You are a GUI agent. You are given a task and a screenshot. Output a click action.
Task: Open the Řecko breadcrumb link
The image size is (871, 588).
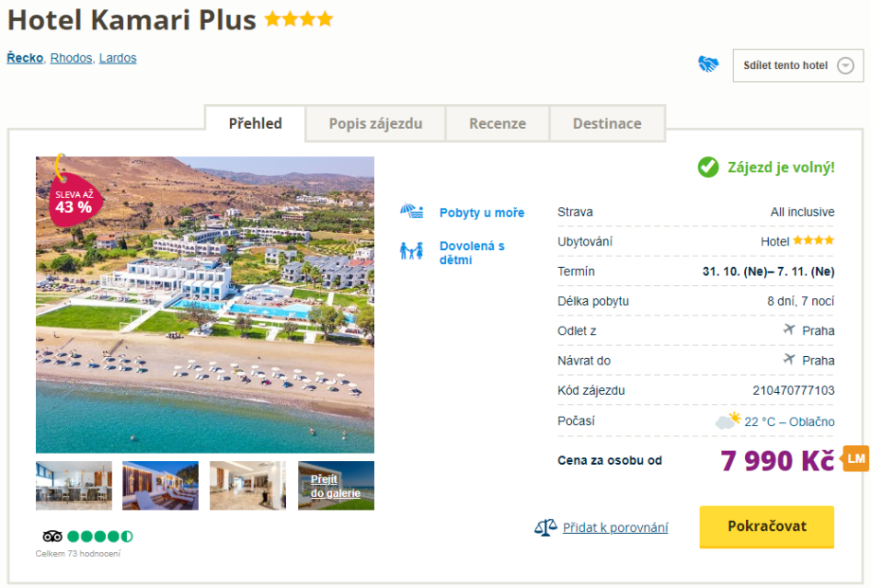[25, 58]
